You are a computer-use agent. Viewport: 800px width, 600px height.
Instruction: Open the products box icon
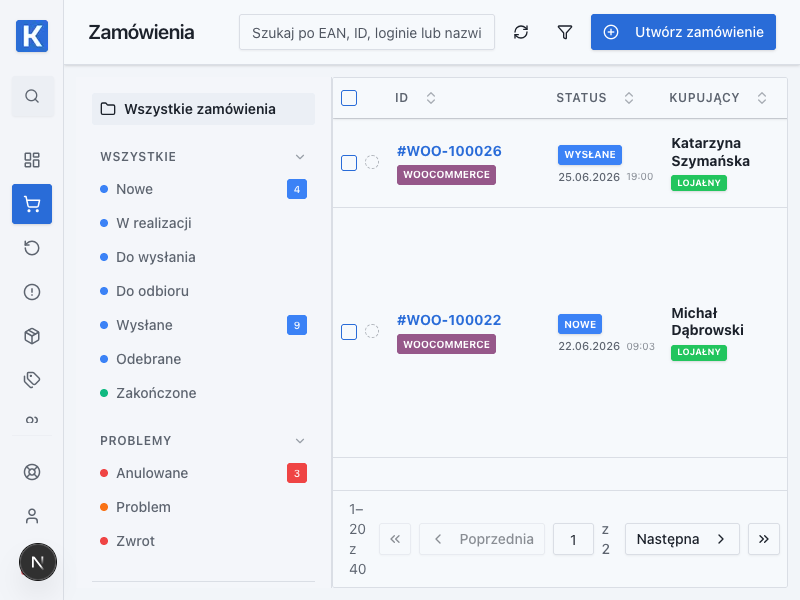pos(32,336)
